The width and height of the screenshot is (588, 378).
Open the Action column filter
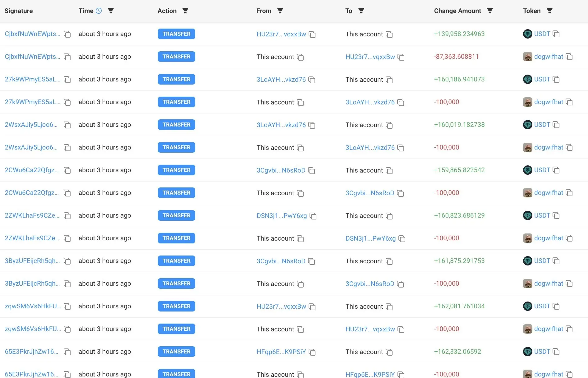tap(185, 11)
